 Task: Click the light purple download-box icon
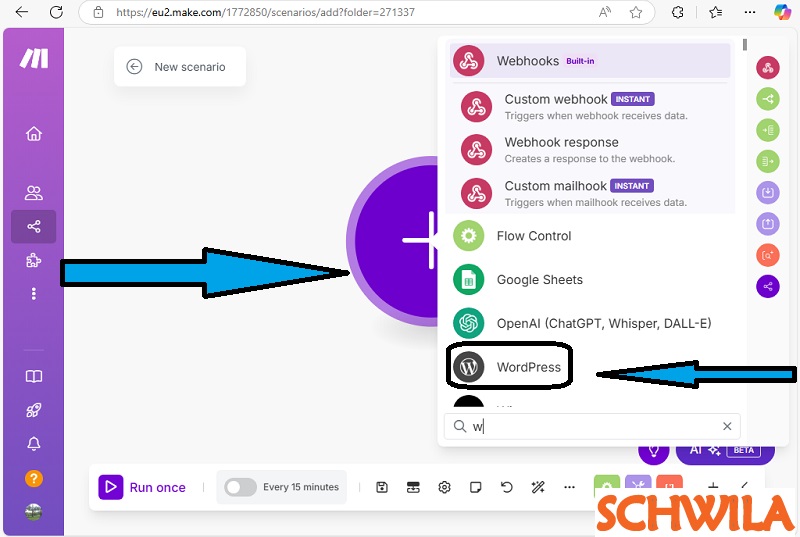point(767,193)
